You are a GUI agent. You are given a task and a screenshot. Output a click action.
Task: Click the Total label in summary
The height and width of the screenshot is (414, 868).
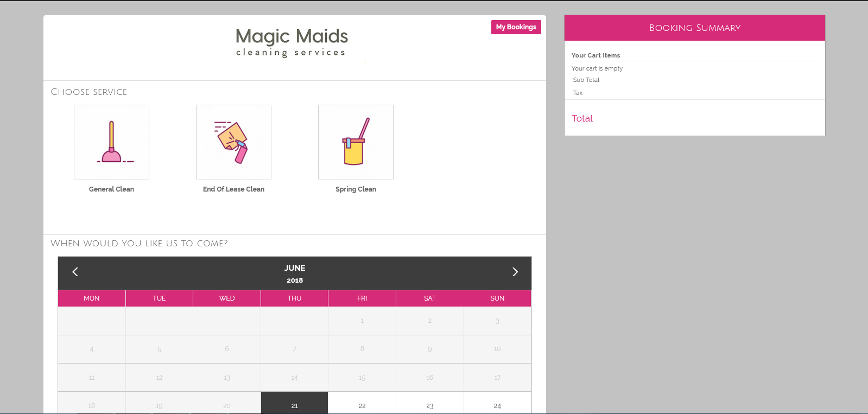[582, 118]
